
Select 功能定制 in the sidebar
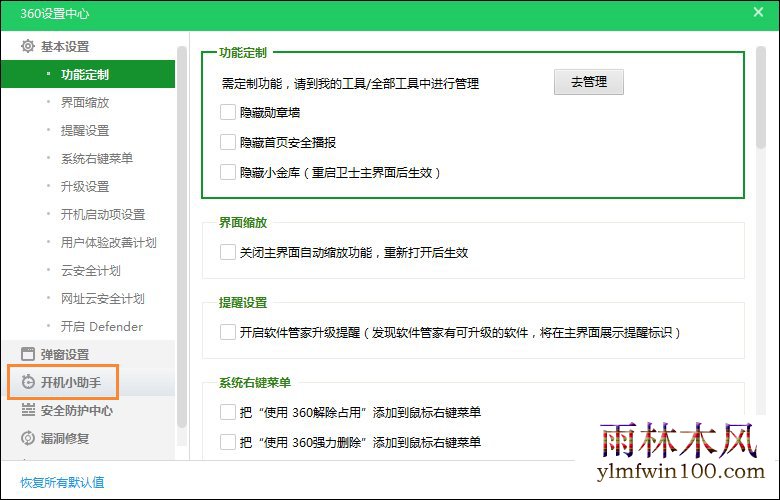click(88, 75)
